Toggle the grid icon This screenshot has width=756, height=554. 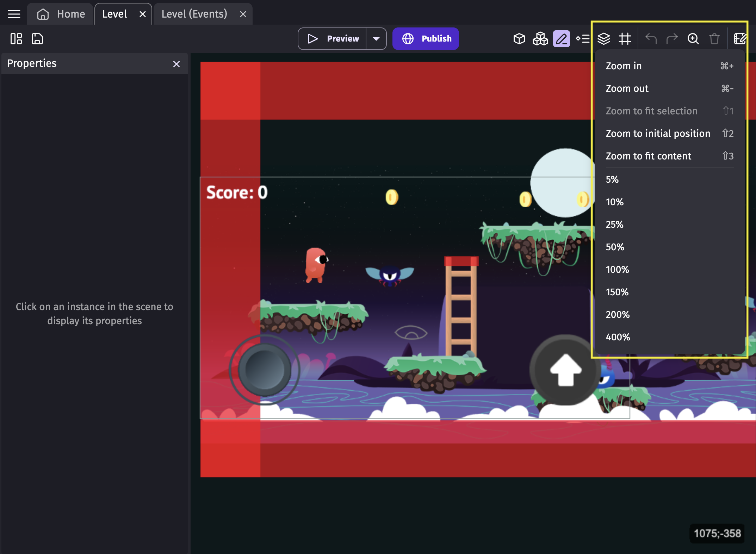tap(625, 39)
